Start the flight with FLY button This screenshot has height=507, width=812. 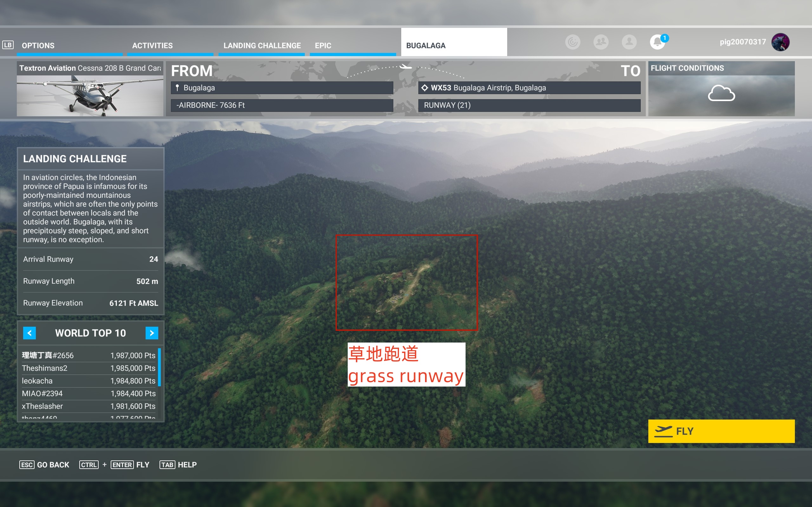(721, 431)
